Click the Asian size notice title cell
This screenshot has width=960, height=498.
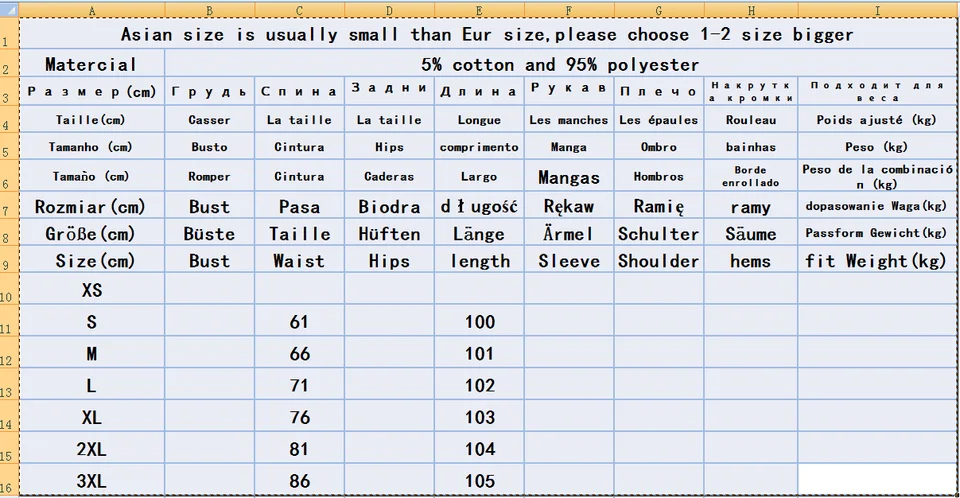[488, 34]
